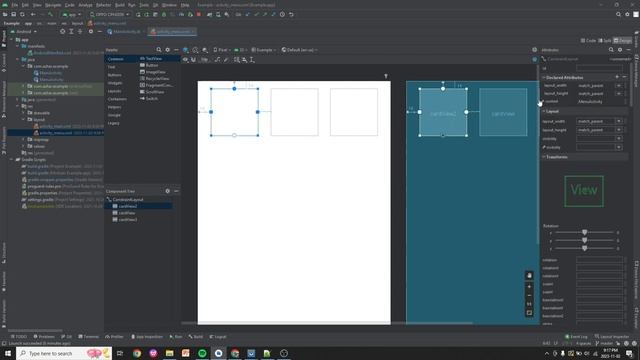This screenshot has height=360, width=640.
Task: Open Project panel gear options
Action: (x=91, y=31)
